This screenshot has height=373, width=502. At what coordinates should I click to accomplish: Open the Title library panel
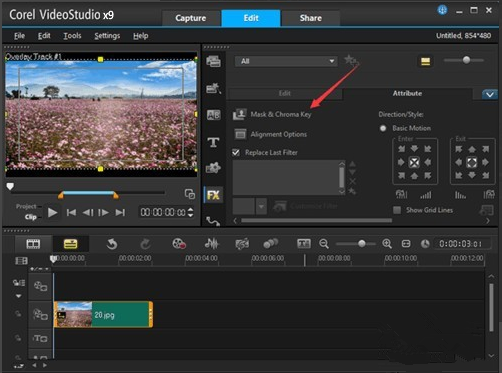[213, 142]
